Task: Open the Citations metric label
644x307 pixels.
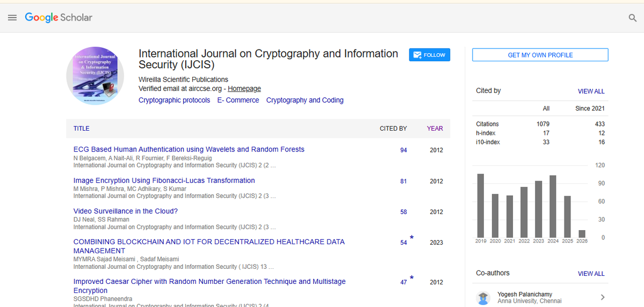Action: point(487,124)
